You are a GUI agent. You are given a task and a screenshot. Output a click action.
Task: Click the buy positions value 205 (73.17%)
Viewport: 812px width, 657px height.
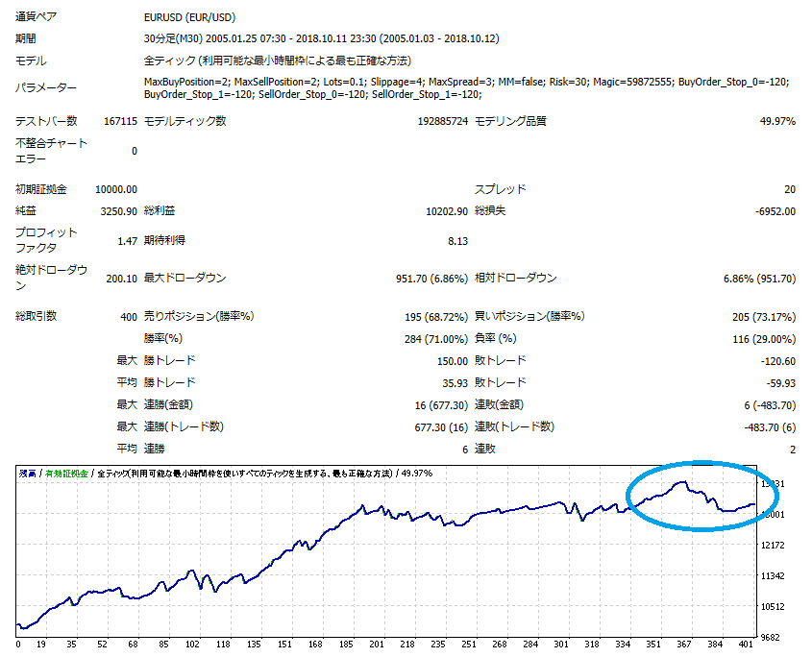[x=764, y=317]
